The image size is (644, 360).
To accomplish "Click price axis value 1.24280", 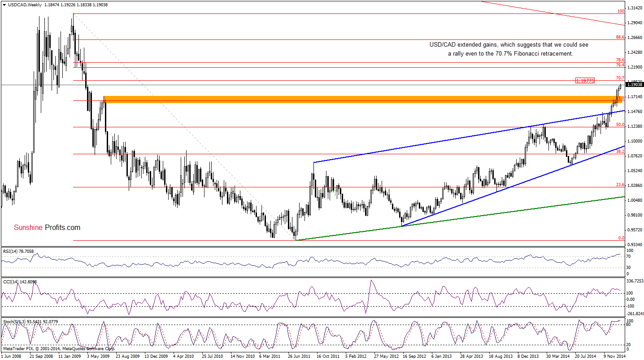I will 635,52.
